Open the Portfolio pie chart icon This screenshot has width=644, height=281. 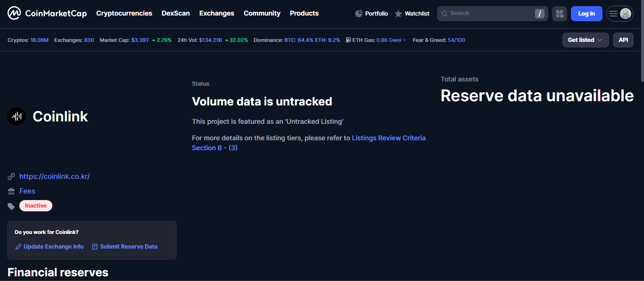pos(359,14)
